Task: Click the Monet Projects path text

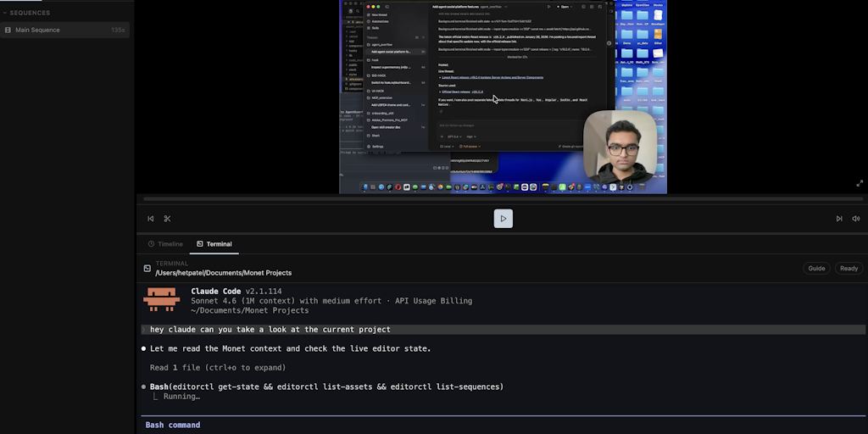Action: point(224,273)
